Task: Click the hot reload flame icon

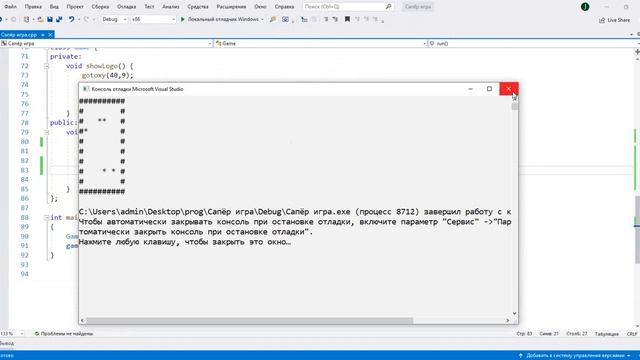Action: click(x=273, y=19)
